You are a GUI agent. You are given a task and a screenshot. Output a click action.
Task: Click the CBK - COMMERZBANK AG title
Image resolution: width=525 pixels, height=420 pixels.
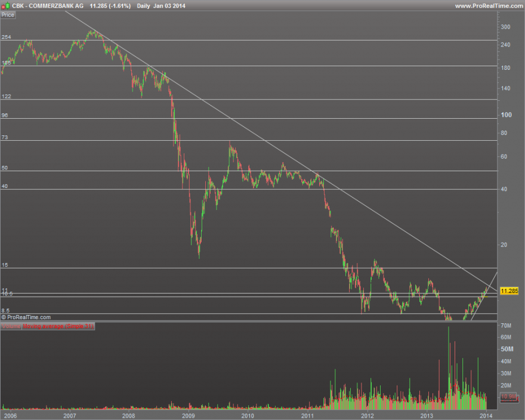pos(48,6)
